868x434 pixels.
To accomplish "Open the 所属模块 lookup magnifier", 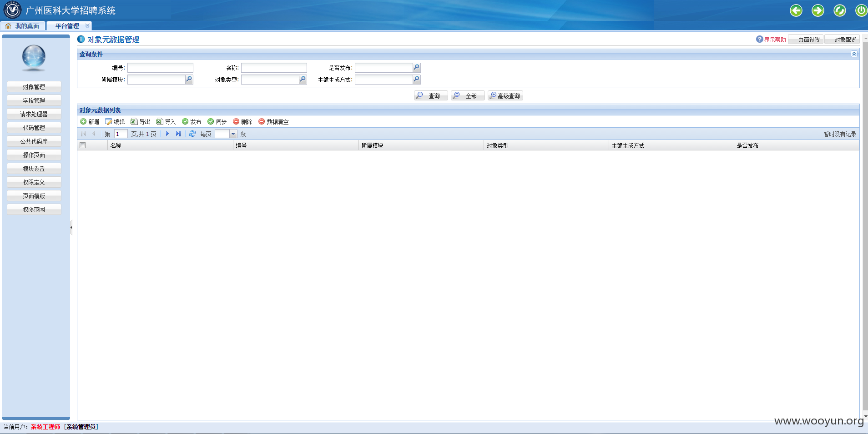I will pos(189,80).
